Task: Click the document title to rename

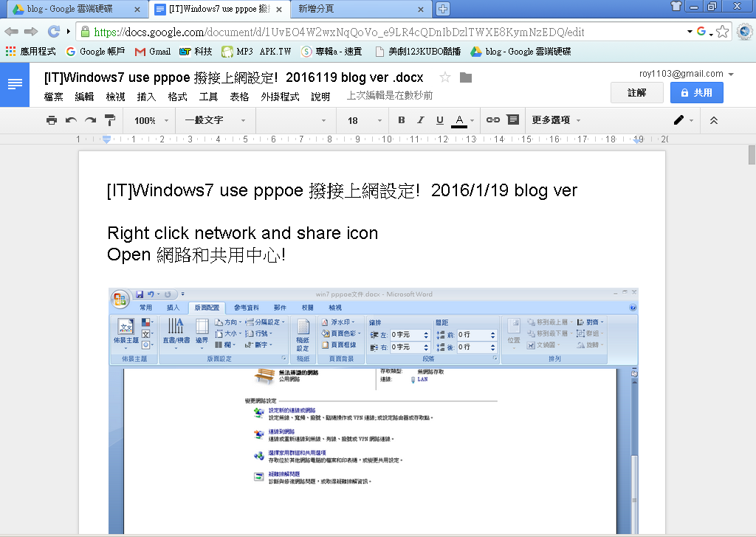Action: 234,77
